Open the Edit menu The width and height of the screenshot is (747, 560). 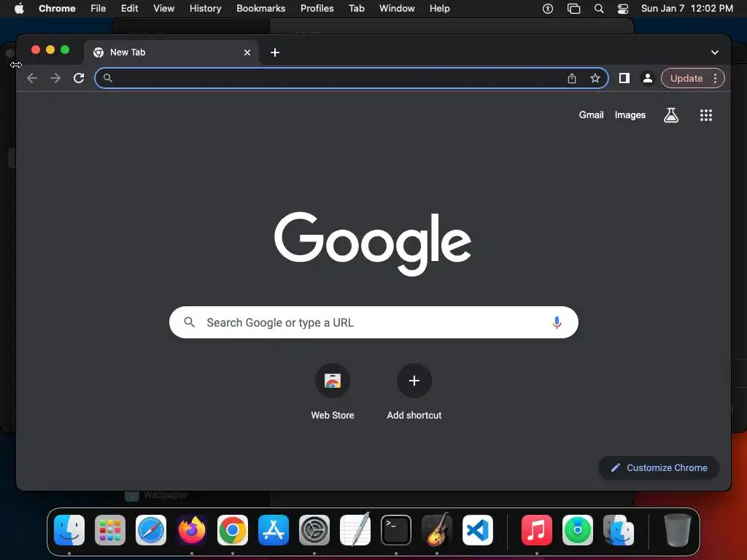point(130,9)
